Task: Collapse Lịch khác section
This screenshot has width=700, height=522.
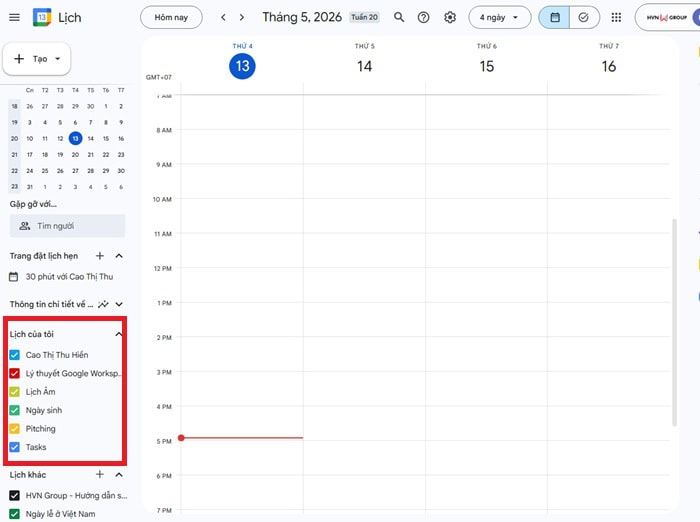Action: coord(119,475)
